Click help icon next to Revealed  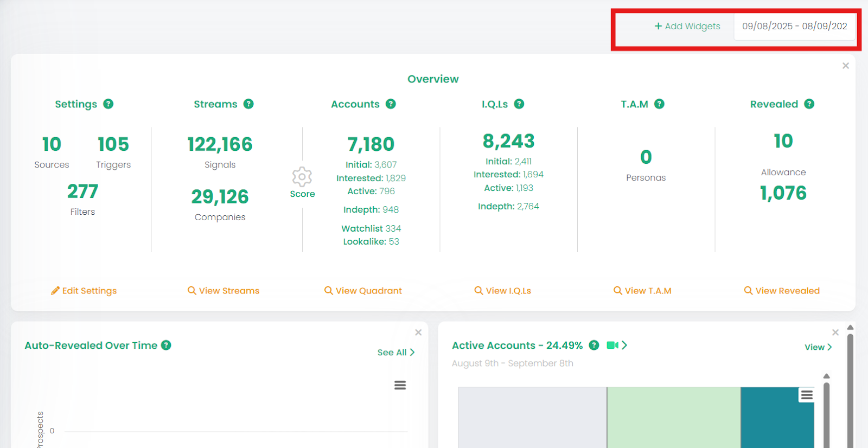pos(809,104)
